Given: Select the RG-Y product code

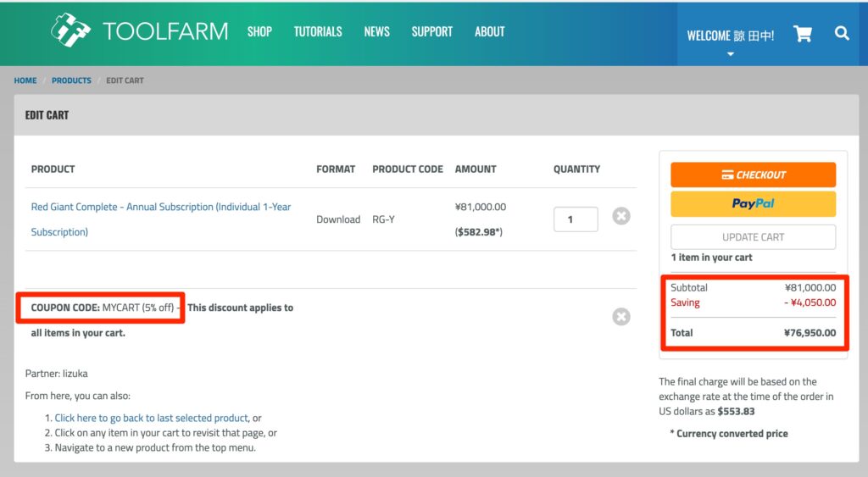Looking at the screenshot, I should [x=384, y=219].
